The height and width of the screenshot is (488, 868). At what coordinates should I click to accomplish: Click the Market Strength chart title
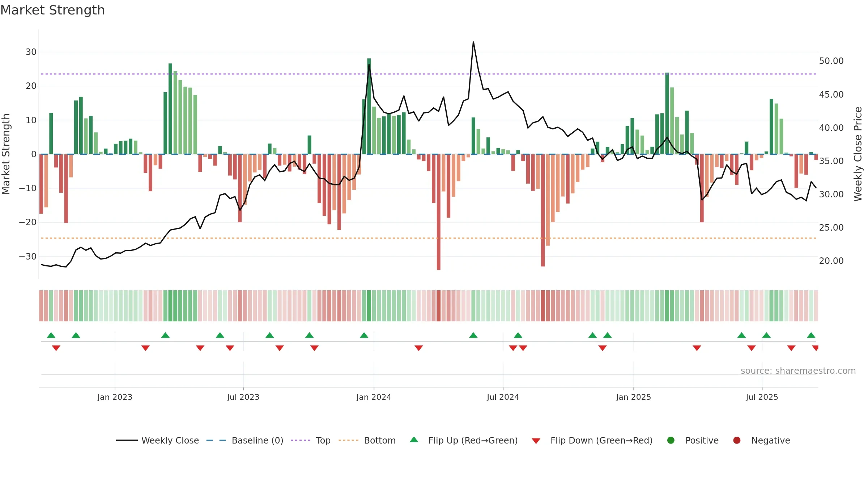[52, 10]
